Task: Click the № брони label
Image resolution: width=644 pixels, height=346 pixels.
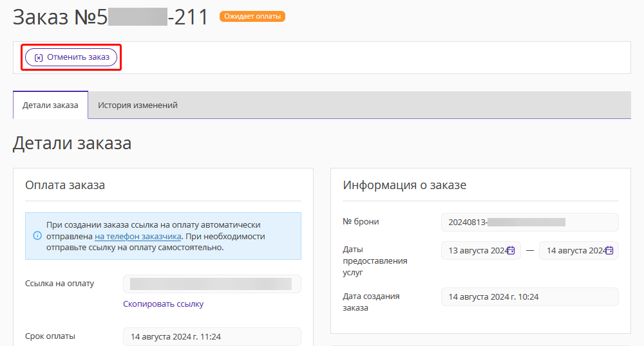Action: point(361,222)
